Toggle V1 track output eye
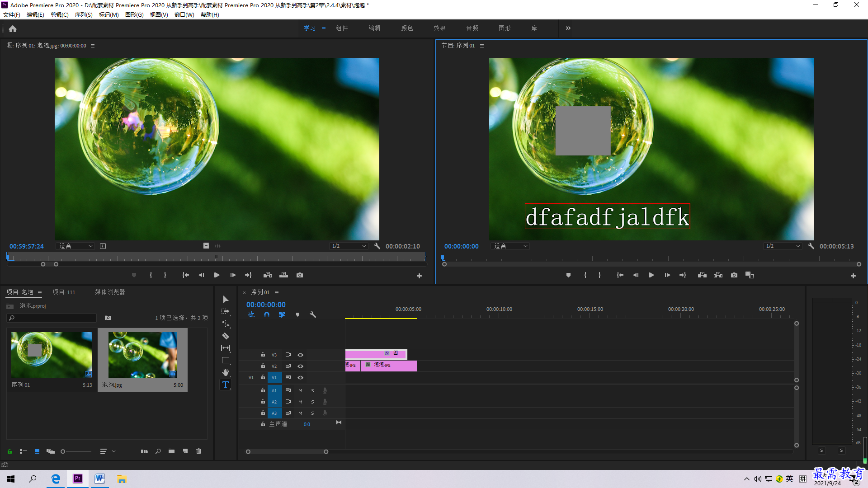Image resolution: width=868 pixels, height=488 pixels. [x=300, y=378]
